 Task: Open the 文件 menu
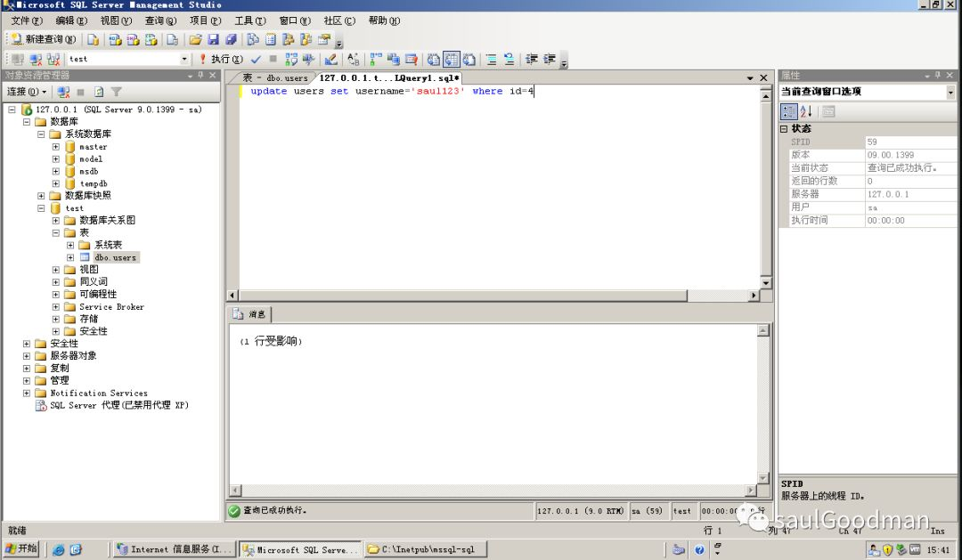[27, 20]
